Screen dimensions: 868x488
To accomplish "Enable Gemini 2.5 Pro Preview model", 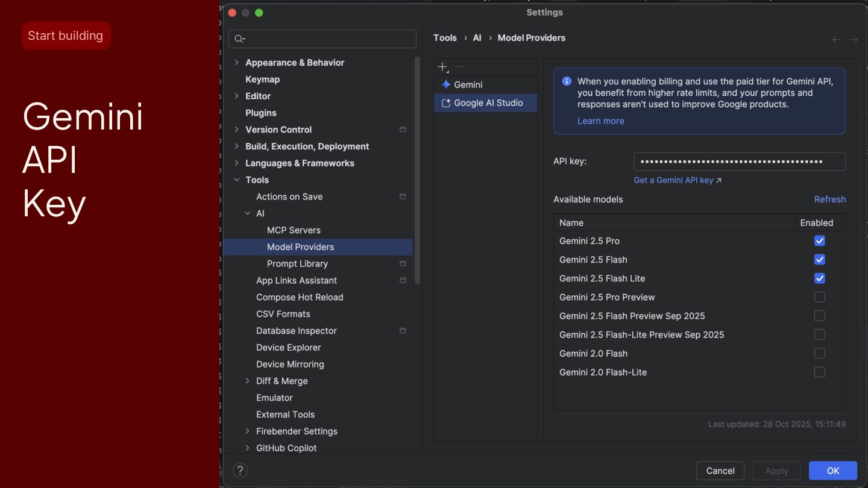I will [x=819, y=297].
